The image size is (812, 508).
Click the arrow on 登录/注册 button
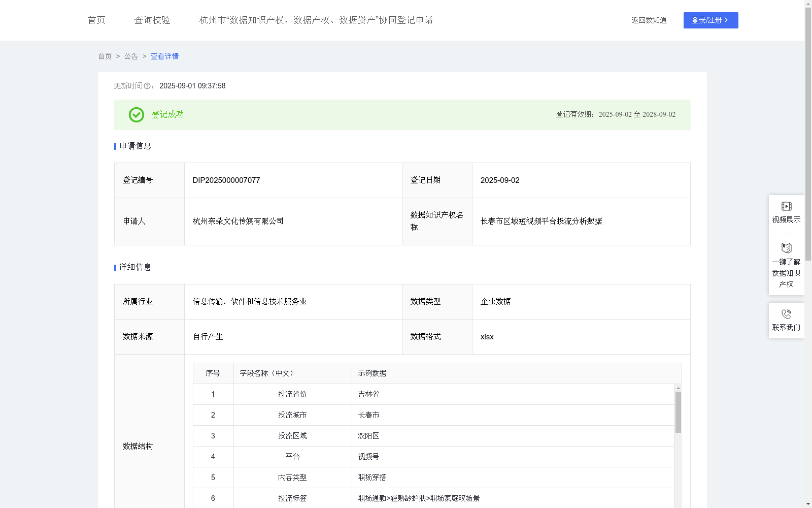[x=726, y=20]
